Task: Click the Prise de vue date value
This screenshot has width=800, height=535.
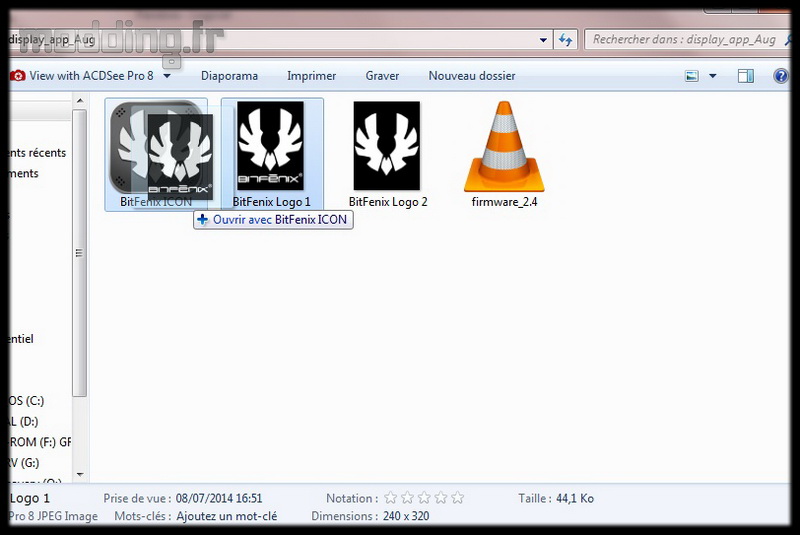Action: coord(219,498)
